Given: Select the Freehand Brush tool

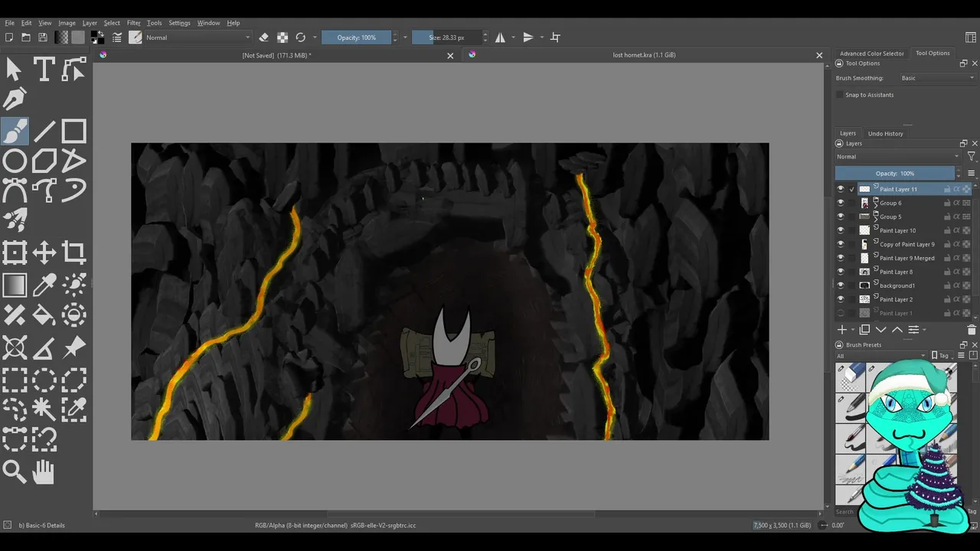Looking at the screenshot, I should [x=15, y=131].
